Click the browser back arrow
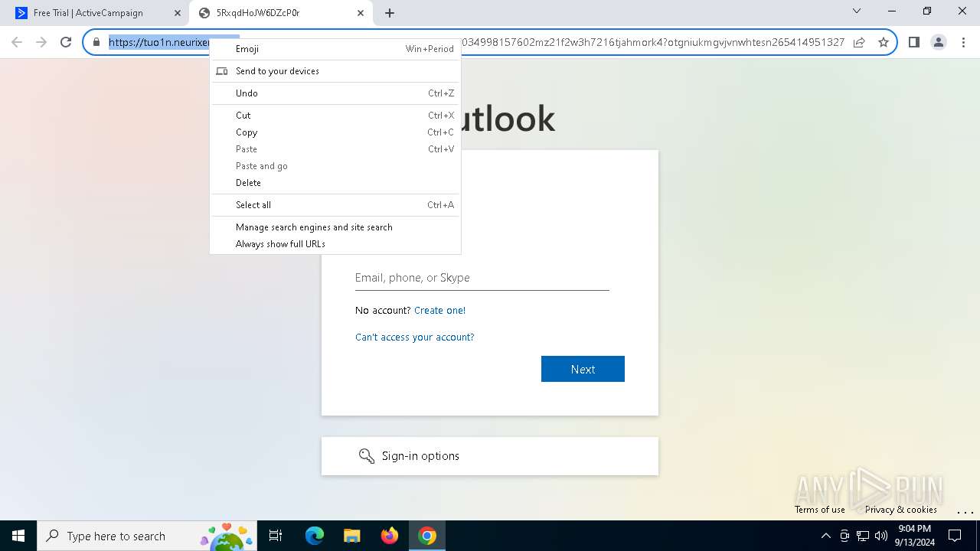980x551 pixels. pos(17,42)
